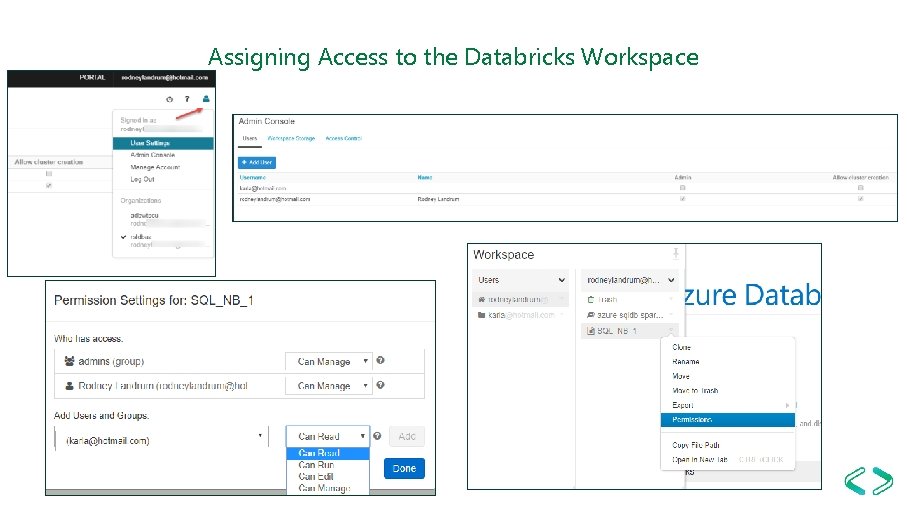Image resolution: width=907 pixels, height=510 pixels.
Task: Sort by the Username column header
Action: (253, 178)
